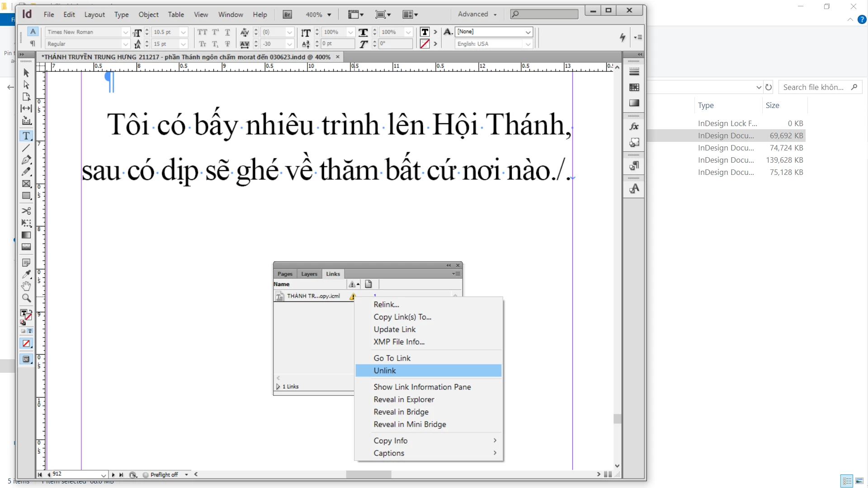Select the Type tool in toolbox

pos(26,136)
